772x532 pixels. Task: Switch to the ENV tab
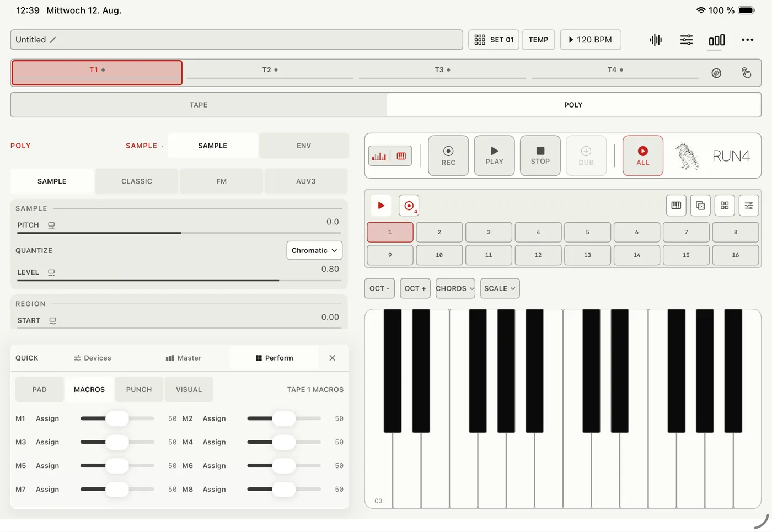[304, 146]
